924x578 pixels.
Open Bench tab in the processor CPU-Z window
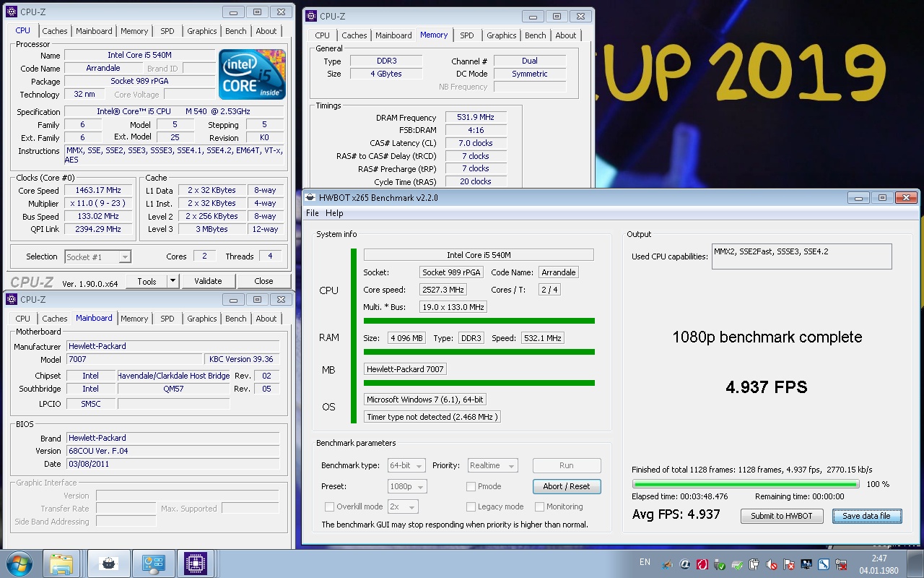[x=235, y=31]
